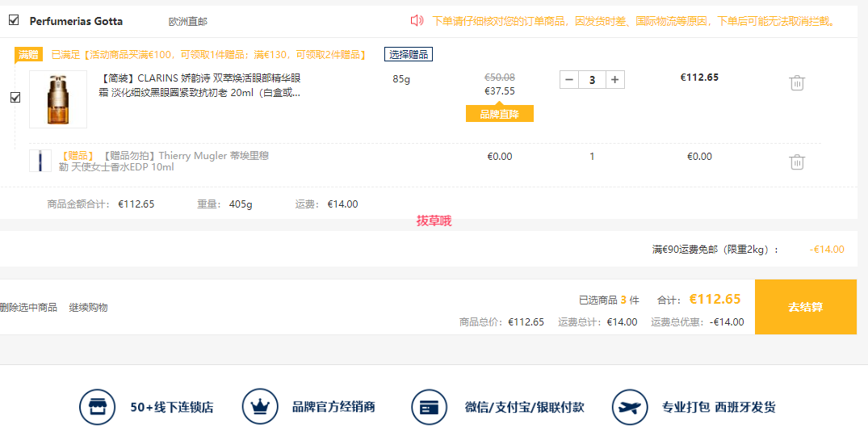Click the weight value 405g
Viewport: 868px width, 441px height.
click(x=241, y=204)
